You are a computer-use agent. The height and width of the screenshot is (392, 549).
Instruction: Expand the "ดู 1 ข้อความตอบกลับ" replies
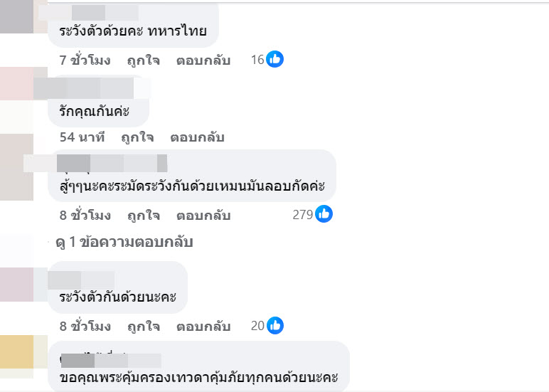click(124, 243)
